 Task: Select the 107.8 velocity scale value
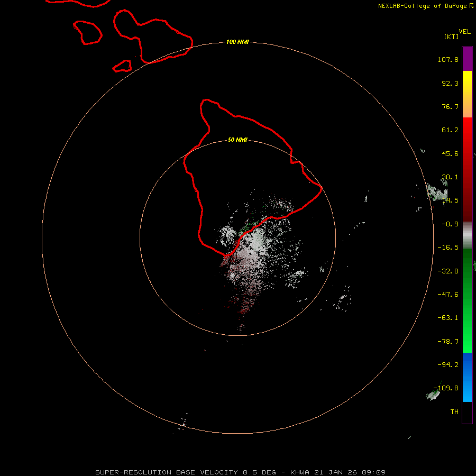point(448,59)
